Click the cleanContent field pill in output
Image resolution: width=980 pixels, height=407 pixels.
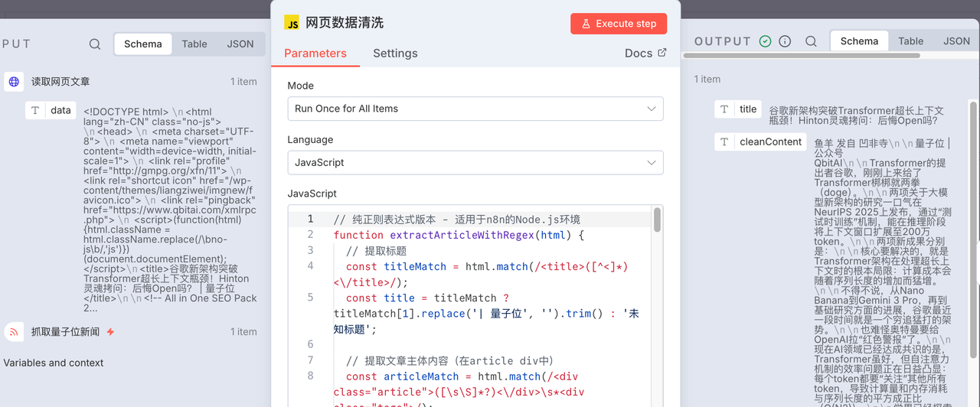coord(760,142)
